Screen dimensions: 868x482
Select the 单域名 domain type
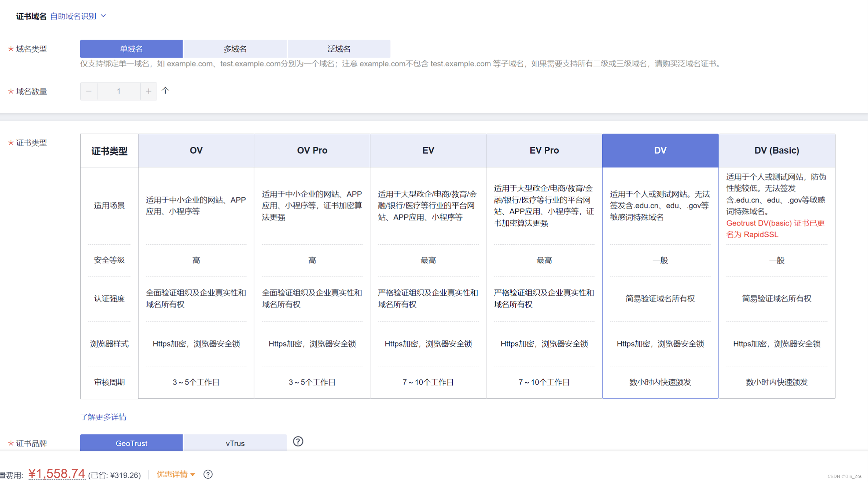coord(131,49)
